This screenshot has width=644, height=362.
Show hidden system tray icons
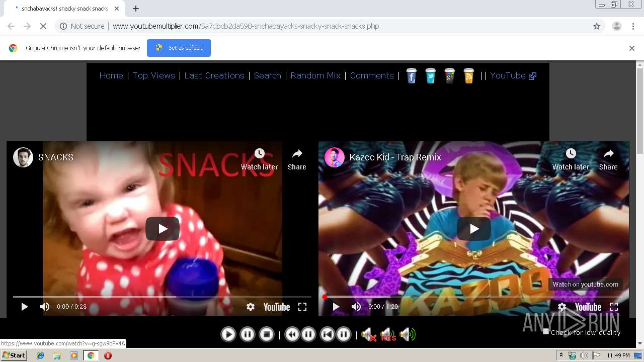(x=561, y=355)
